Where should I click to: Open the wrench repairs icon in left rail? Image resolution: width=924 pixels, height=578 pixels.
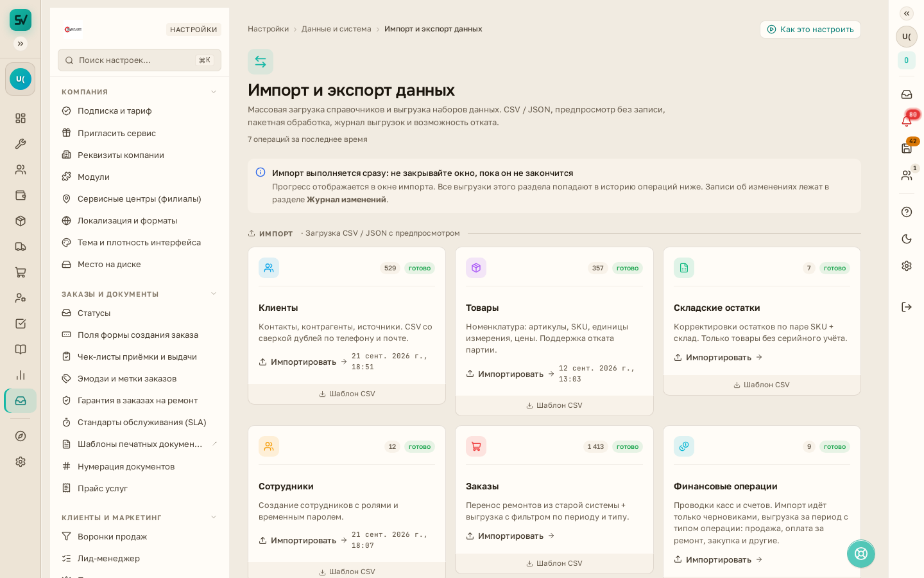click(21, 144)
